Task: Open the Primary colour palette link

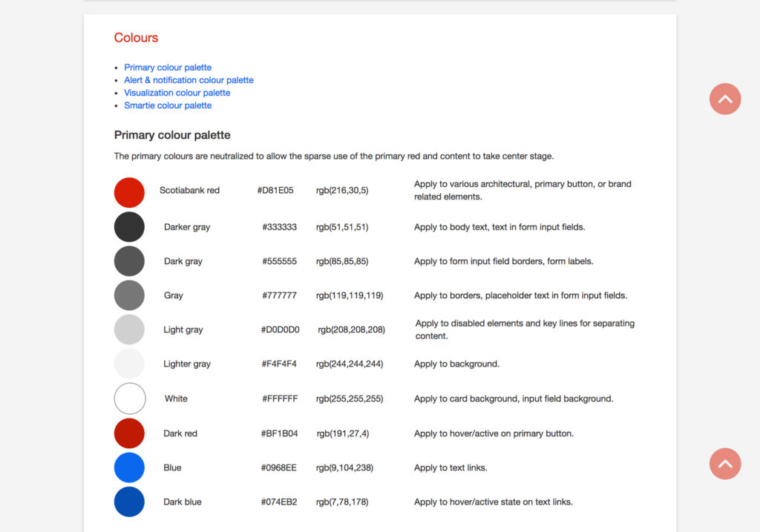Action: coord(168,67)
